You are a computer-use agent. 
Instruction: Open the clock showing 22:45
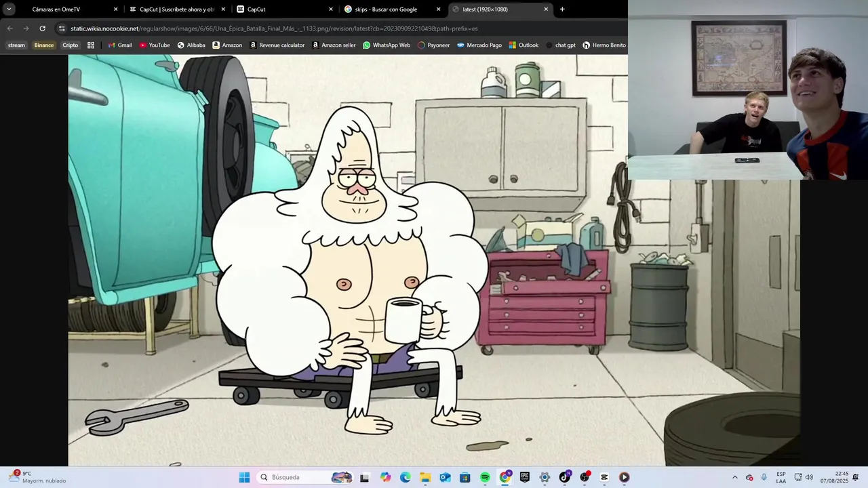[834, 477]
